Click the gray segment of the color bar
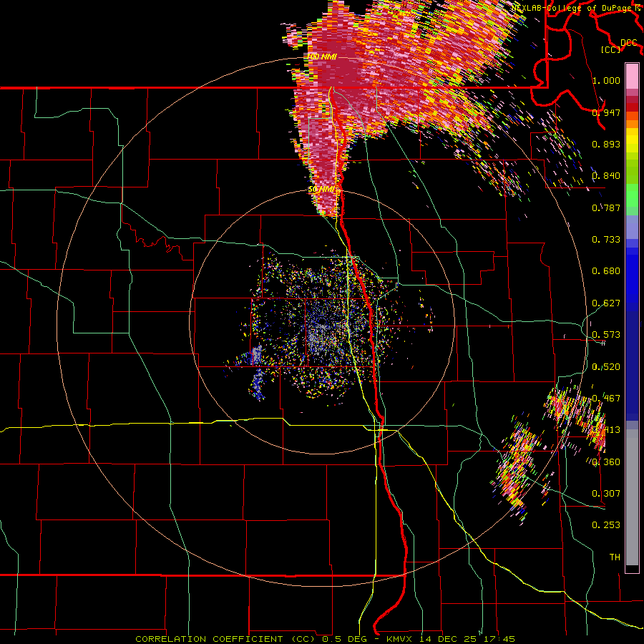Image resolution: width=644 pixels, height=644 pixels. [x=632, y=497]
